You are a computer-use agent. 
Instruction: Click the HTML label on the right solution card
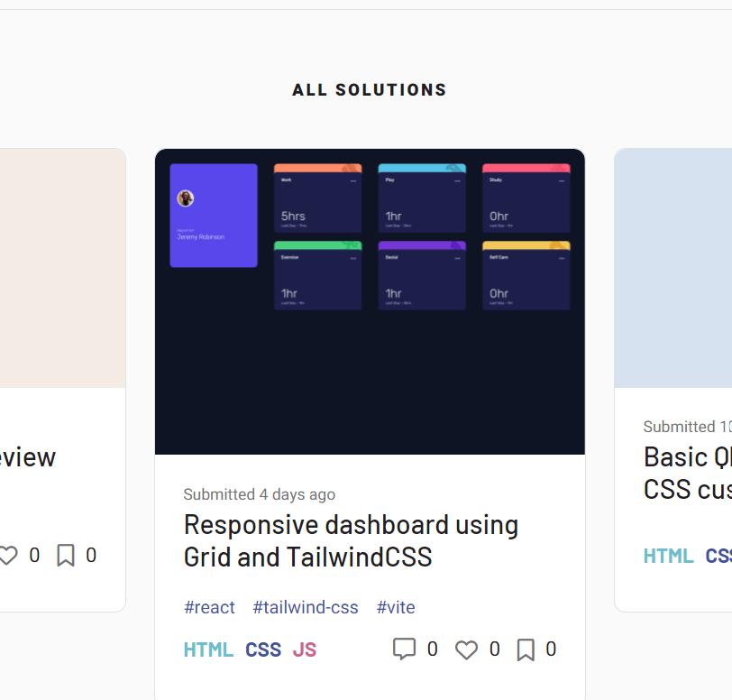tap(668, 556)
